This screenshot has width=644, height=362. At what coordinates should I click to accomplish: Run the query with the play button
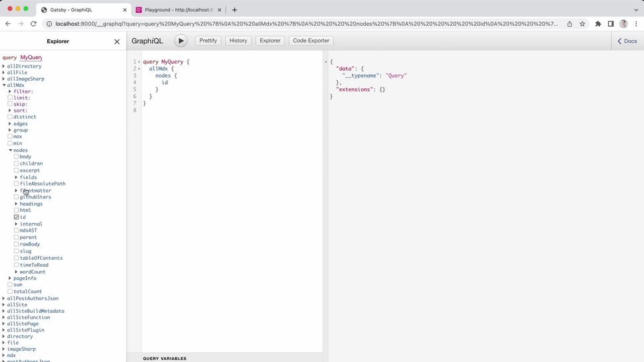pos(181,40)
